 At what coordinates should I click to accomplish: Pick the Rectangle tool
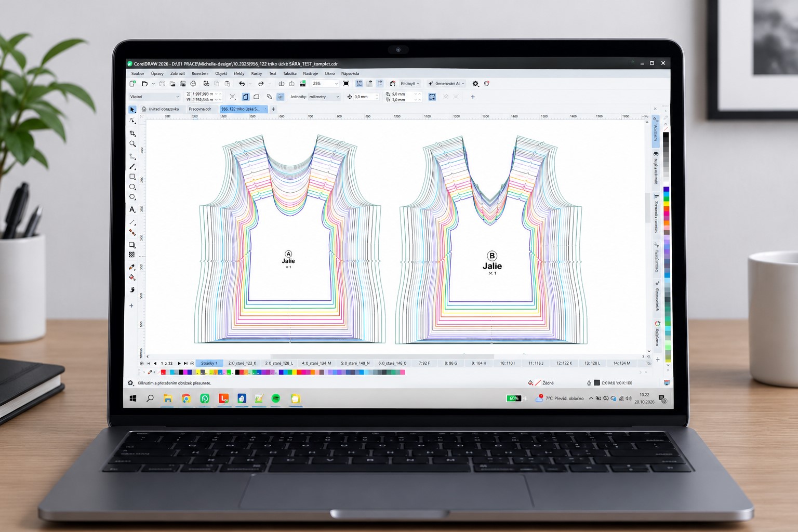point(132,177)
